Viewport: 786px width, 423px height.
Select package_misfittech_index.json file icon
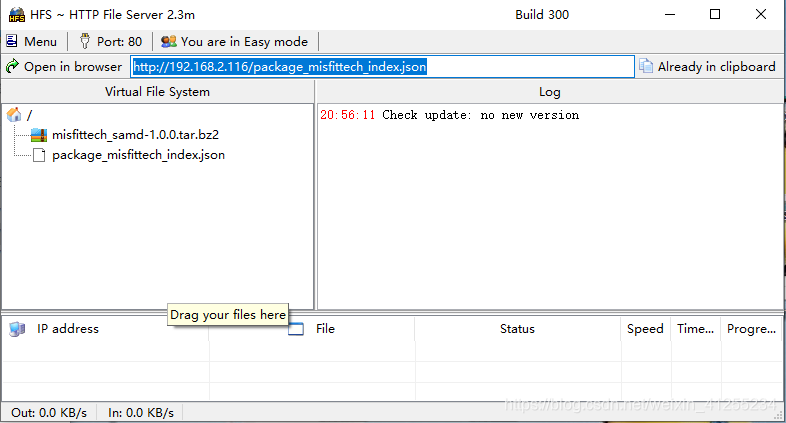(x=39, y=155)
